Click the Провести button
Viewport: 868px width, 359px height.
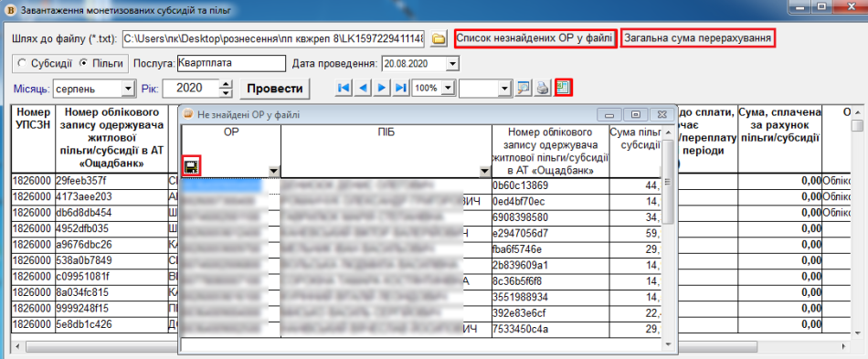pyautogui.click(x=275, y=89)
